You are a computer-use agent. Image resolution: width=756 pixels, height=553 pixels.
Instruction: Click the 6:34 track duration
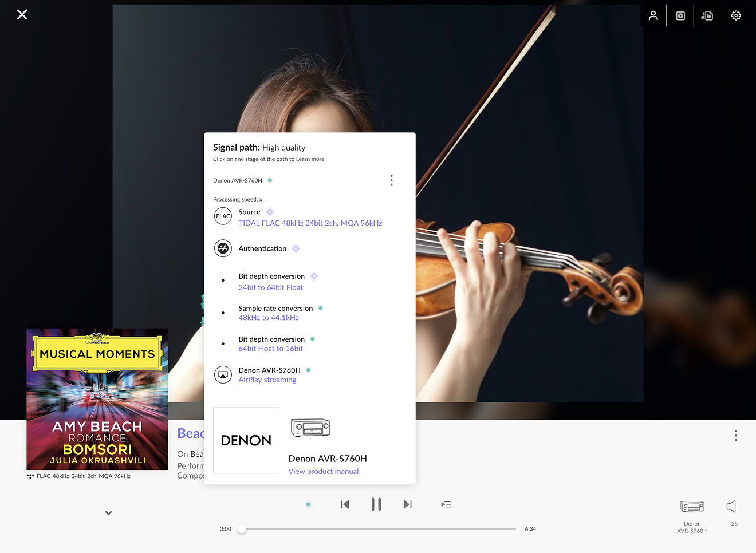point(530,529)
